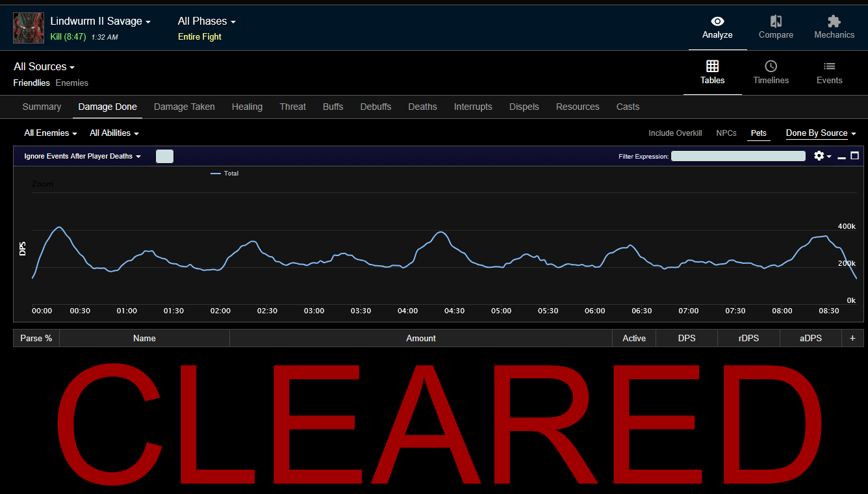Open the Analyze eye icon view

[717, 22]
